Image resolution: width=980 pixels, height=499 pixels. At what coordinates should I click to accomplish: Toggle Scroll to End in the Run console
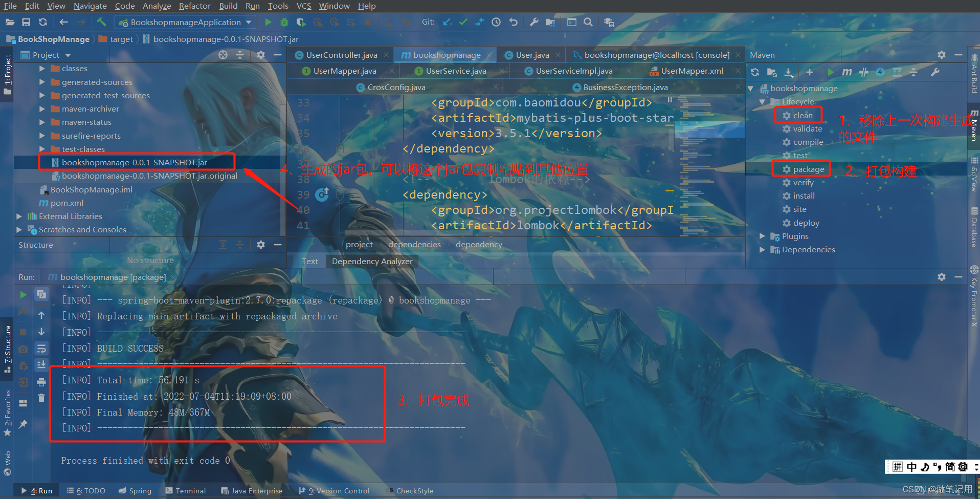point(41,364)
